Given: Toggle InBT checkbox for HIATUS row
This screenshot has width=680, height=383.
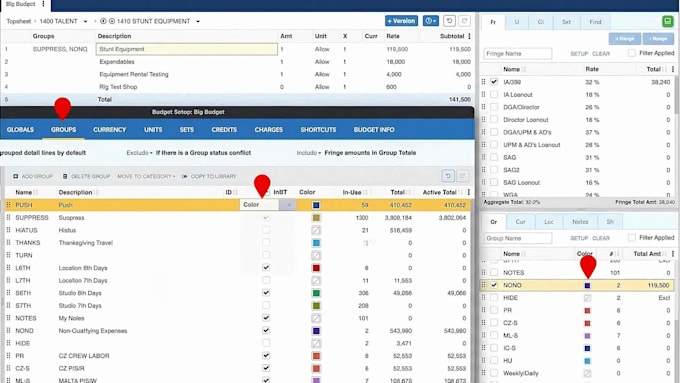Looking at the screenshot, I should point(266,230).
